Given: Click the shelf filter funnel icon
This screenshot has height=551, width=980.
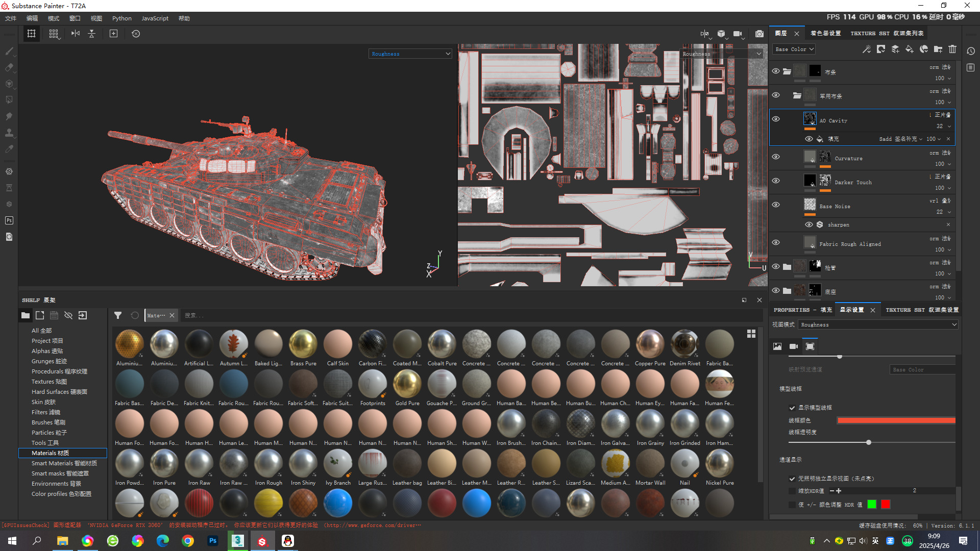Looking at the screenshot, I should coord(118,315).
